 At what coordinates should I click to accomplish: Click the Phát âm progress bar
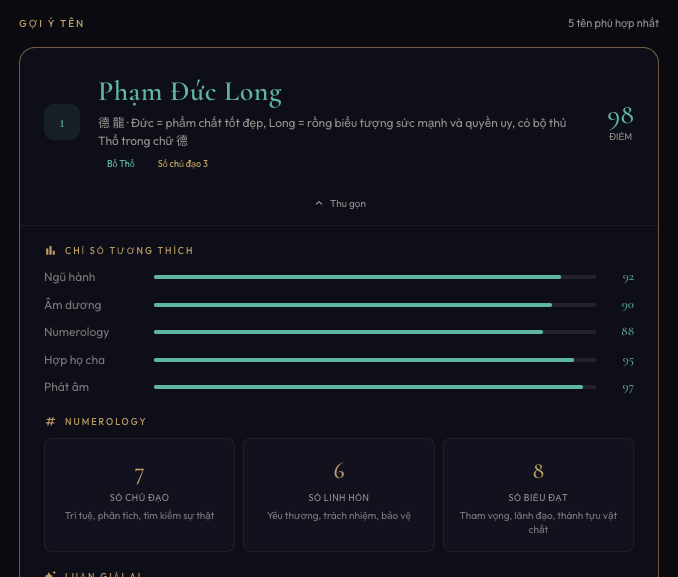(x=375, y=387)
